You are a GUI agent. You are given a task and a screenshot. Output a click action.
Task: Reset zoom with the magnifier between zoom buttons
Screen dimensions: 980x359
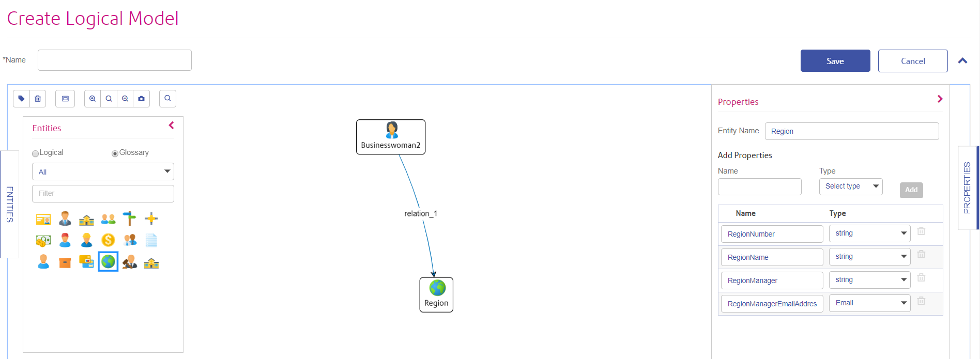(109, 99)
